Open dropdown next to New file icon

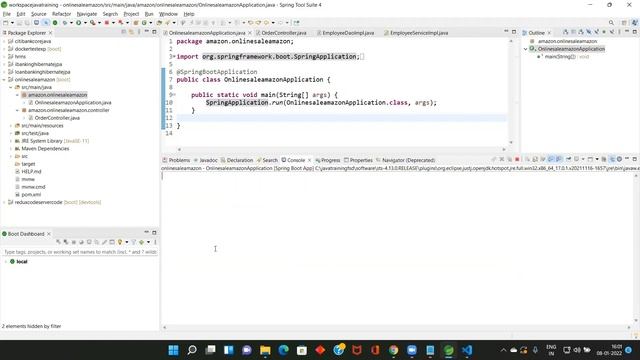(12, 22)
